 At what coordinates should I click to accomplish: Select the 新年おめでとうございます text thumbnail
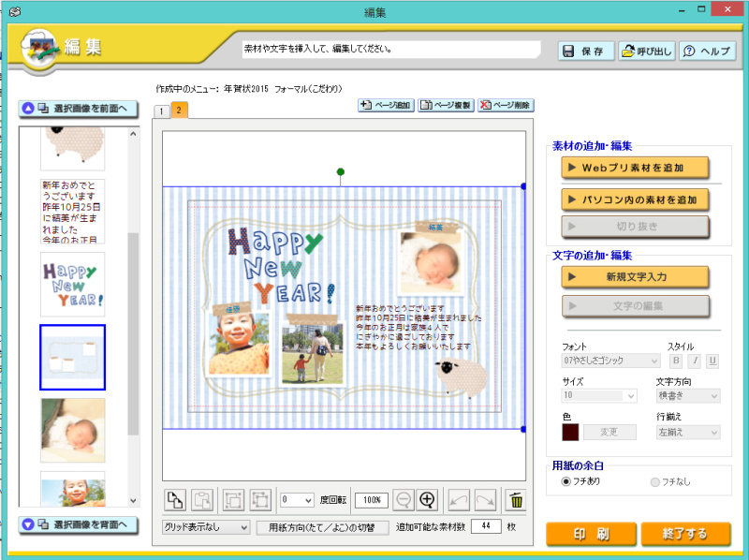73,212
